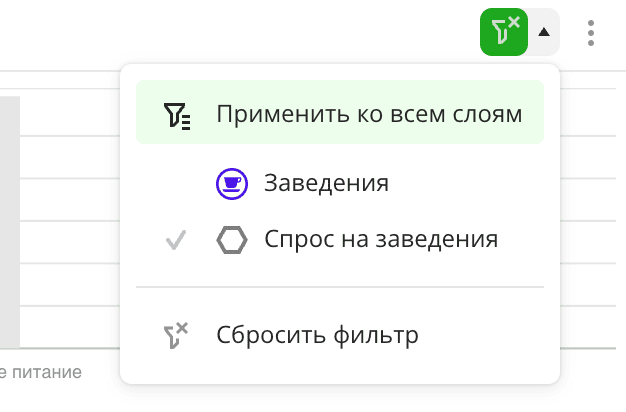The height and width of the screenshot is (412, 626).
Task: Collapse the filter dropdown with the black arrow
Action: point(544,32)
